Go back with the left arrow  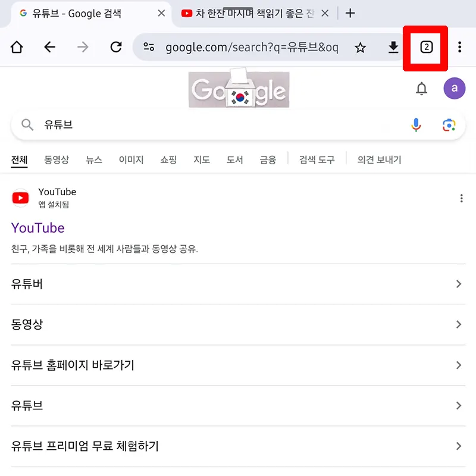pos(49,47)
